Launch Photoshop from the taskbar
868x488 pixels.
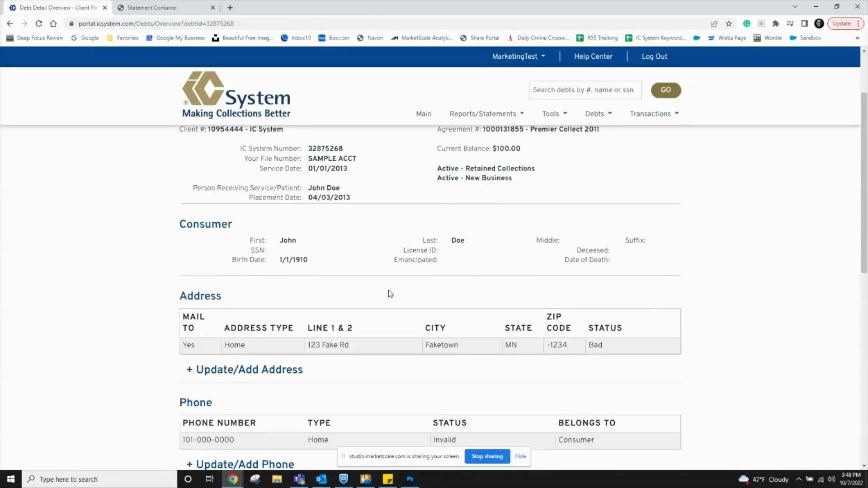(x=410, y=479)
